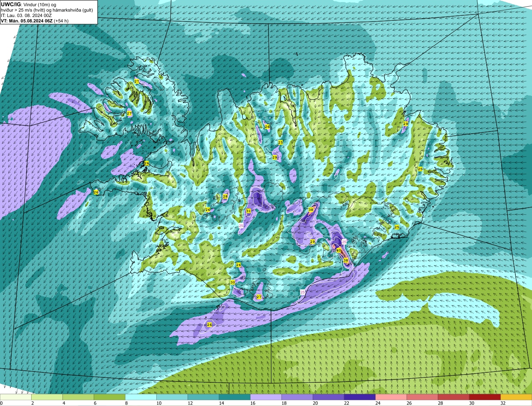Click the legend swatch between 6 and 8

109,397
